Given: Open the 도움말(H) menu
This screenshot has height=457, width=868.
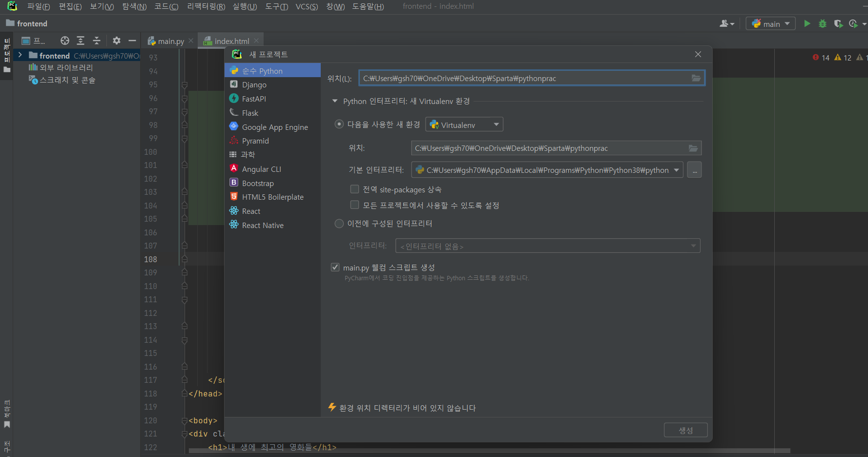Looking at the screenshot, I should pyautogui.click(x=368, y=6).
